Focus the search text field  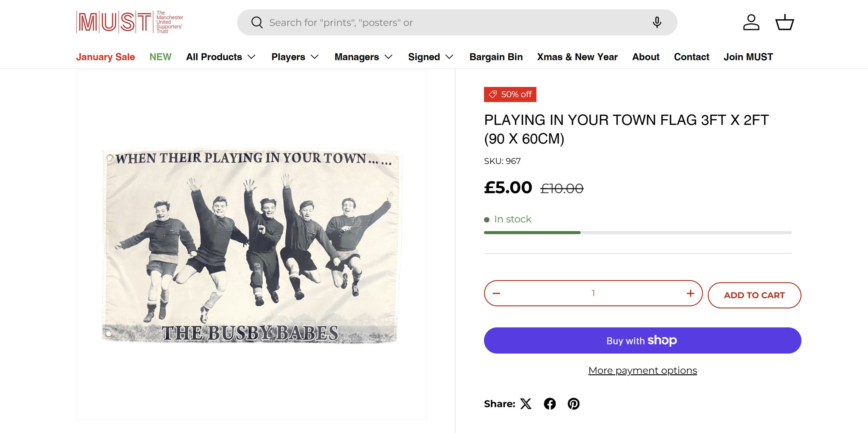(x=438, y=23)
